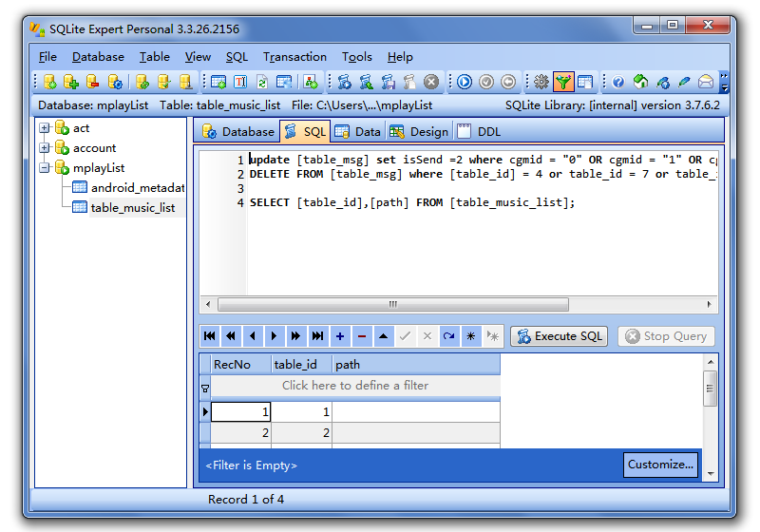
Task: Refresh data with the curved arrow button
Action: point(448,335)
